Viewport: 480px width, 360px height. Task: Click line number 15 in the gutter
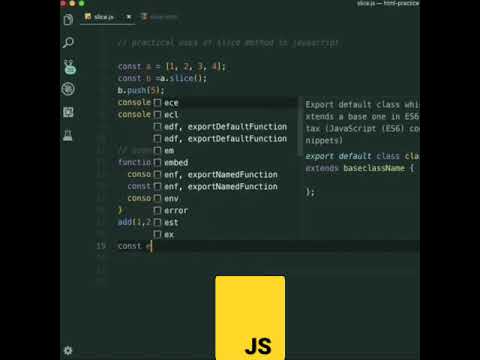click(101, 246)
